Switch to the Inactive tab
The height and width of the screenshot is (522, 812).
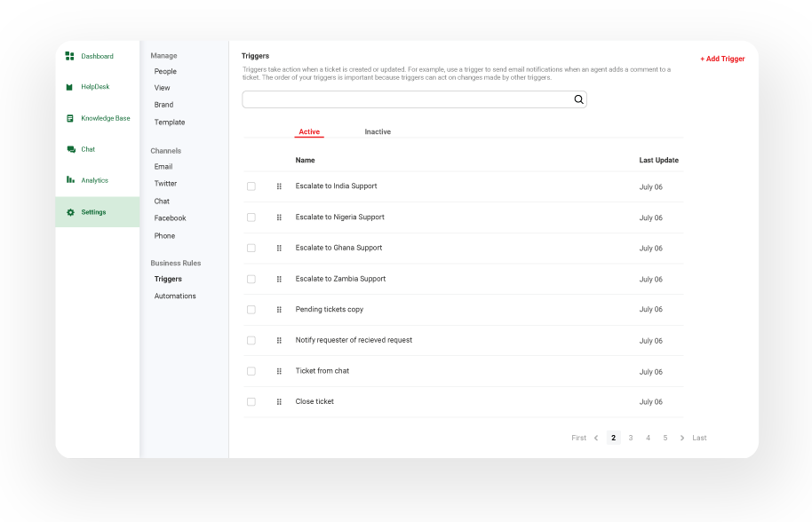point(377,131)
